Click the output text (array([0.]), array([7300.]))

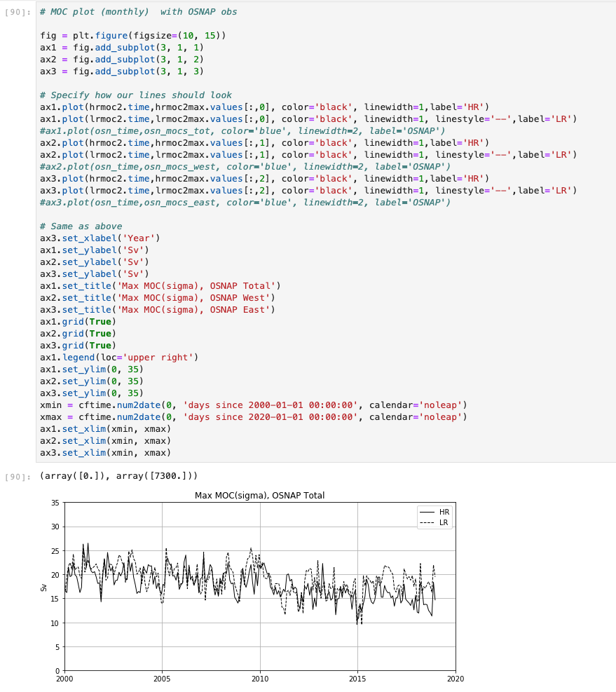pos(118,476)
